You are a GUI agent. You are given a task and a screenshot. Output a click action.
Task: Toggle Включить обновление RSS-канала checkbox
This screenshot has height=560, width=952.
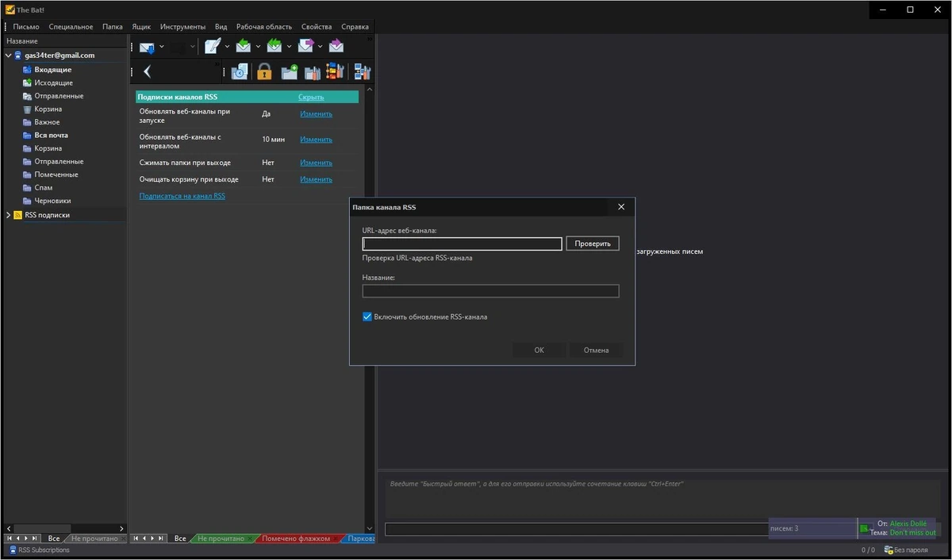click(x=367, y=316)
